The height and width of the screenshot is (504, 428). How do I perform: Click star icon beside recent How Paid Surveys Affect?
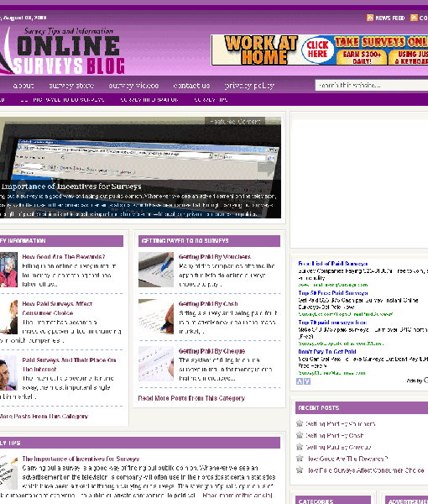300,470
